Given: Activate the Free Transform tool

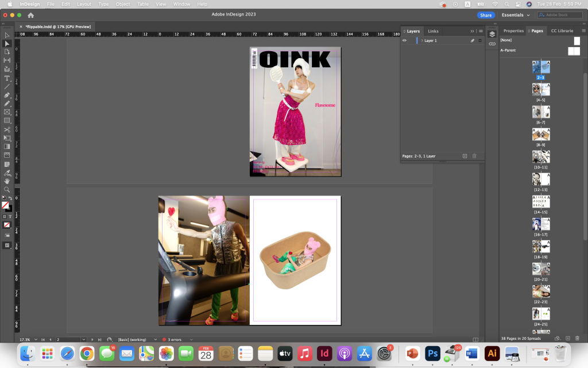Looking at the screenshot, I should pos(7,138).
